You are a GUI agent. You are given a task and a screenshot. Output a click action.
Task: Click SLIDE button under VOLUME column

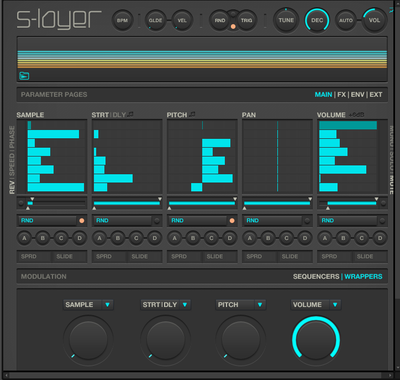coord(370,257)
